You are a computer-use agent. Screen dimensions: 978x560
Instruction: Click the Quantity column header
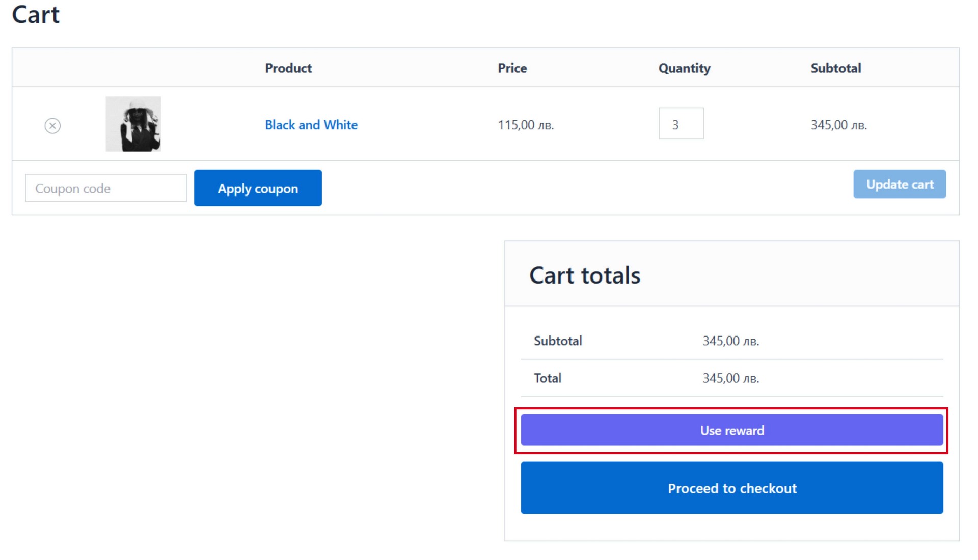tap(684, 68)
